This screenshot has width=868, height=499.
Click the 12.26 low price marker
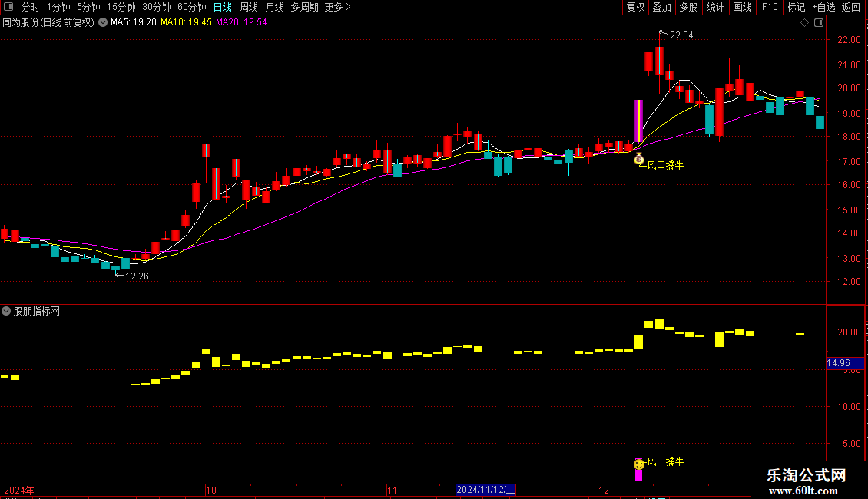point(137,276)
